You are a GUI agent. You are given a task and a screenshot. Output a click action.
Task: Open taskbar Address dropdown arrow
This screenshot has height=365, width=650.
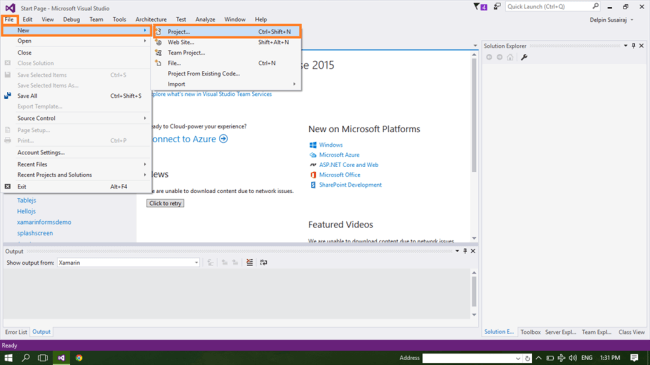point(518,358)
